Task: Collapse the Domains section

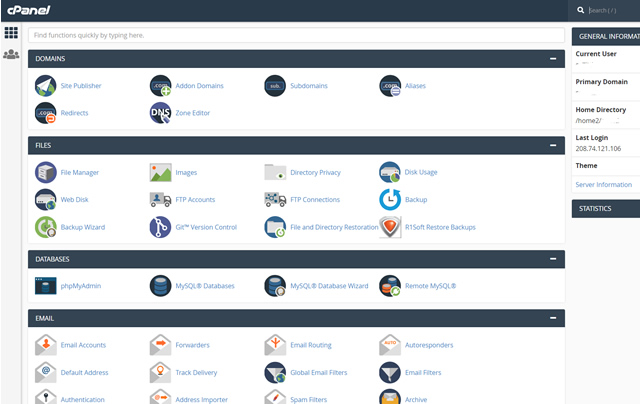Action: coord(553,59)
